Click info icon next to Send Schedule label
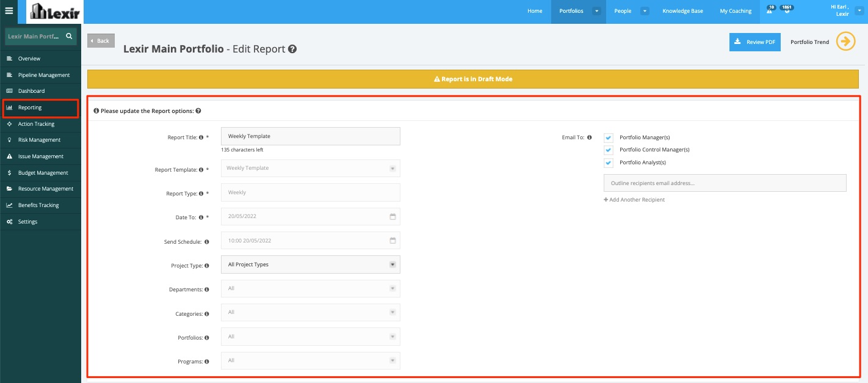The height and width of the screenshot is (383, 868). point(207,242)
